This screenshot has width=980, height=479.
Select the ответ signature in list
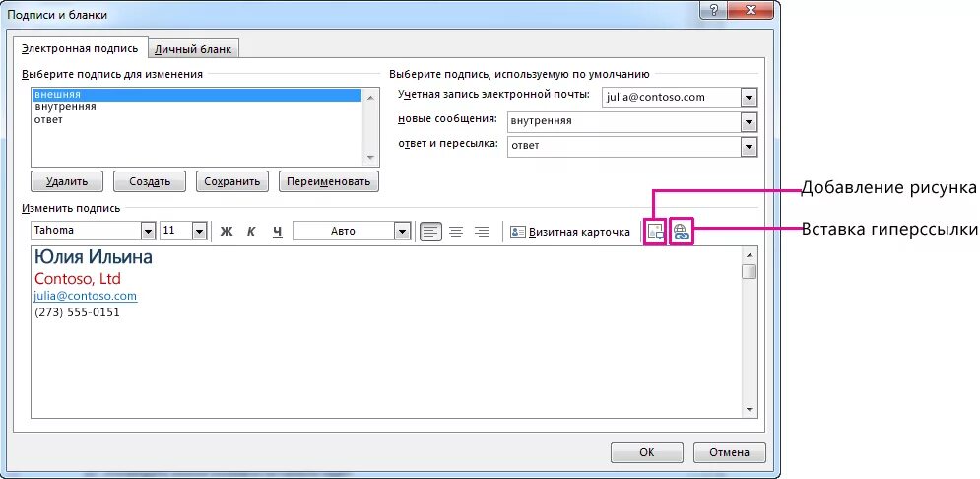pyautogui.click(x=197, y=119)
